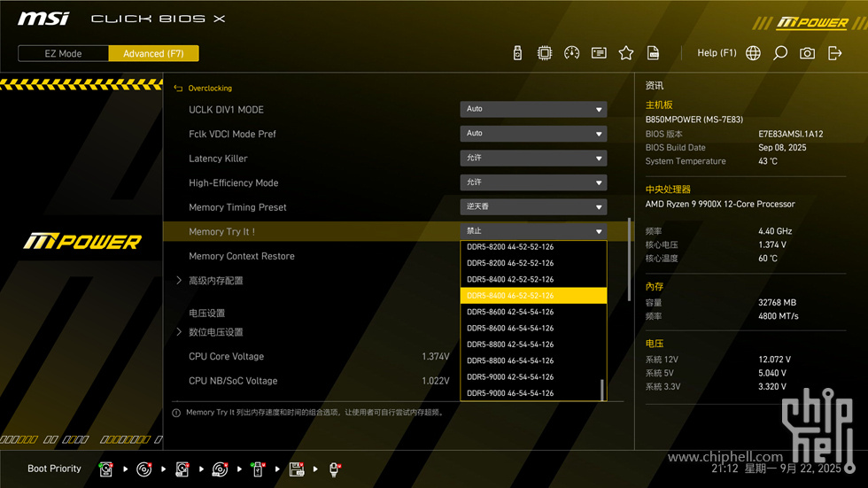Click the info circle beside Memory Try It description
The height and width of the screenshot is (488, 868).
pos(176,413)
